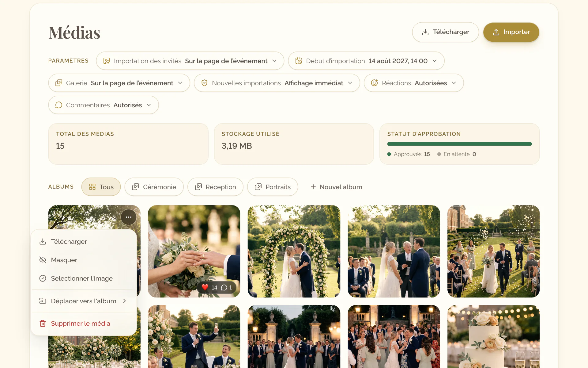Click the gallery icon in Réception chip
Viewport: 588px width, 368px height.
coord(198,187)
